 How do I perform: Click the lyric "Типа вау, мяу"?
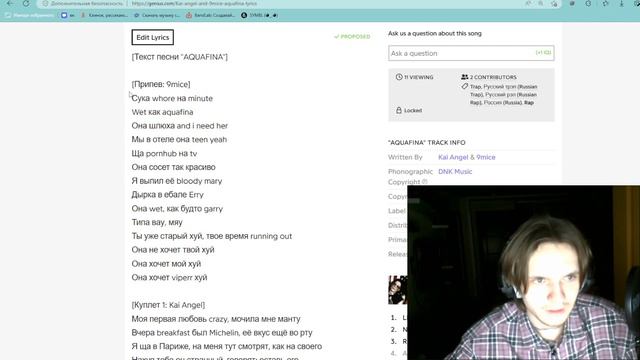point(157,222)
